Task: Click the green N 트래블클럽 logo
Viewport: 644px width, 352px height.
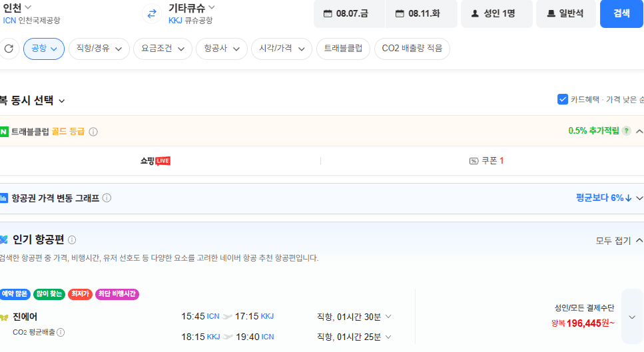Action: click(x=4, y=132)
